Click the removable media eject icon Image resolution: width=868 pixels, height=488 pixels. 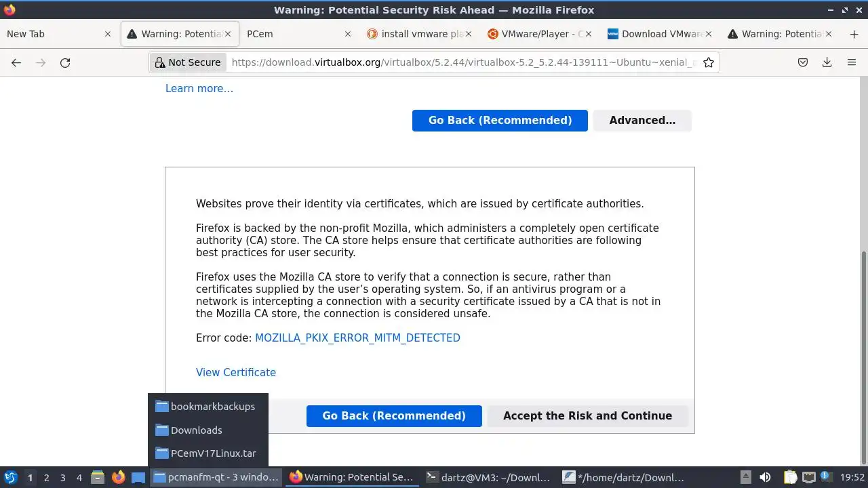click(x=745, y=477)
